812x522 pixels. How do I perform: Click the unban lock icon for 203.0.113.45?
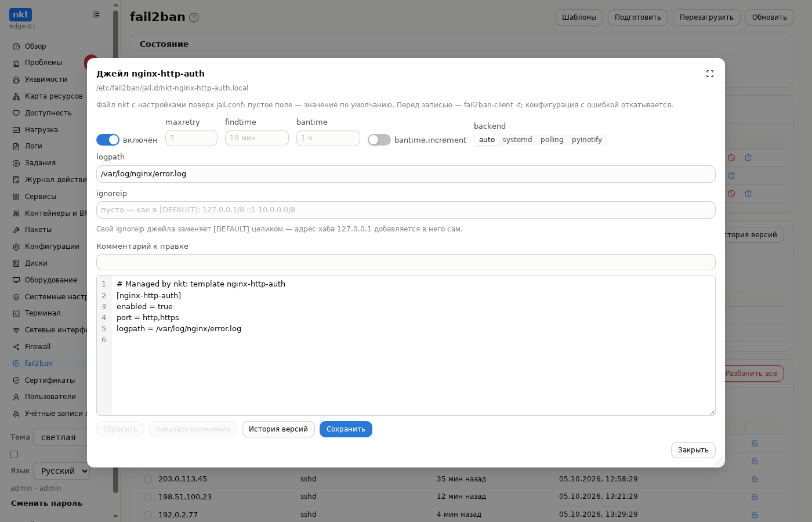(755, 479)
